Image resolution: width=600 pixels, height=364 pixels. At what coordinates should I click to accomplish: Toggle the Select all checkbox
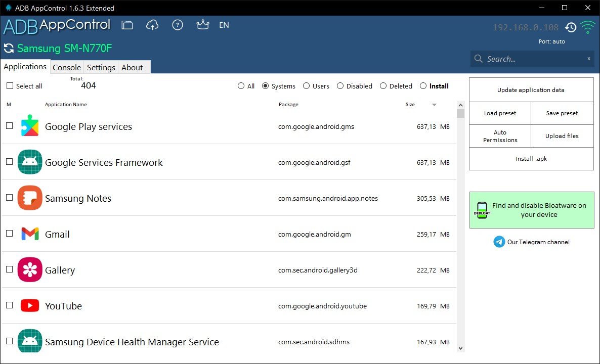[10, 86]
